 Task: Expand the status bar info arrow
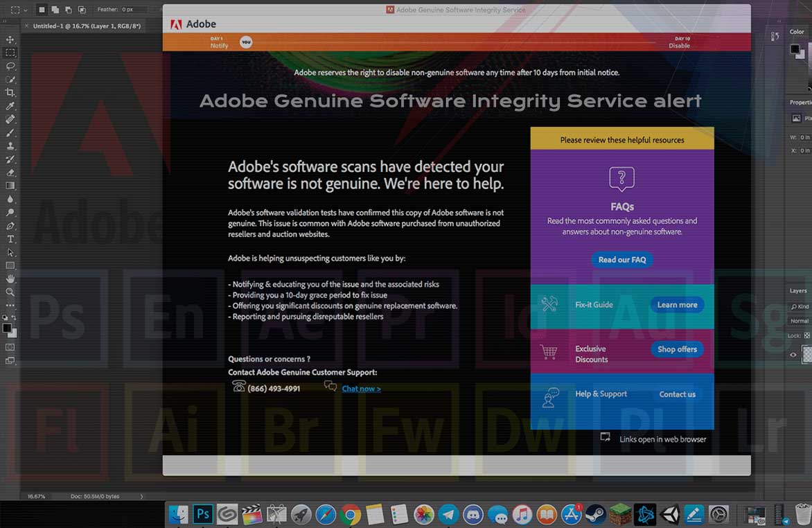click(141, 496)
